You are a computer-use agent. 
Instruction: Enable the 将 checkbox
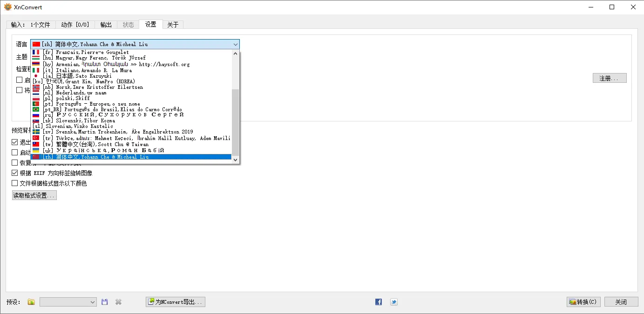[20, 90]
